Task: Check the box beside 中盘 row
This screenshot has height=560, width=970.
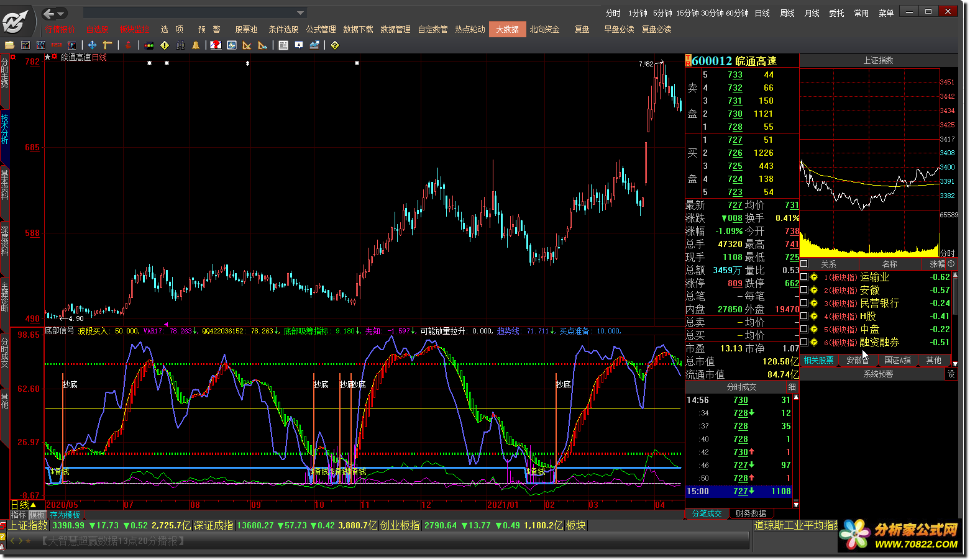Action: coord(804,329)
